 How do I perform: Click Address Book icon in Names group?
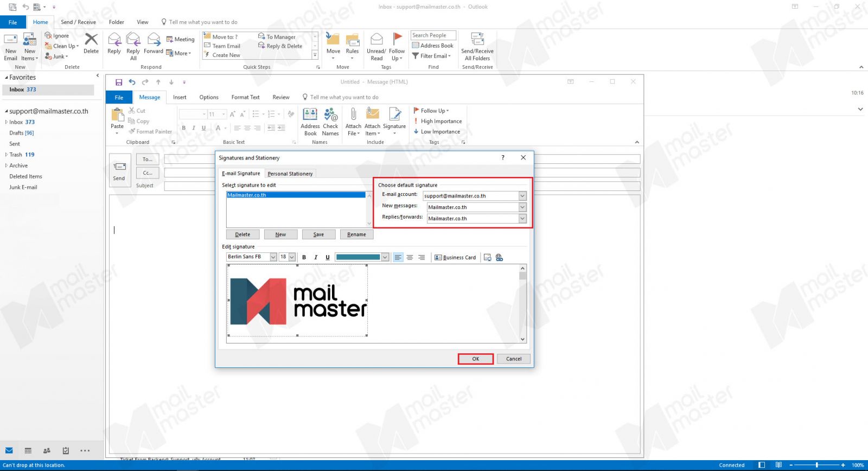tap(310, 114)
